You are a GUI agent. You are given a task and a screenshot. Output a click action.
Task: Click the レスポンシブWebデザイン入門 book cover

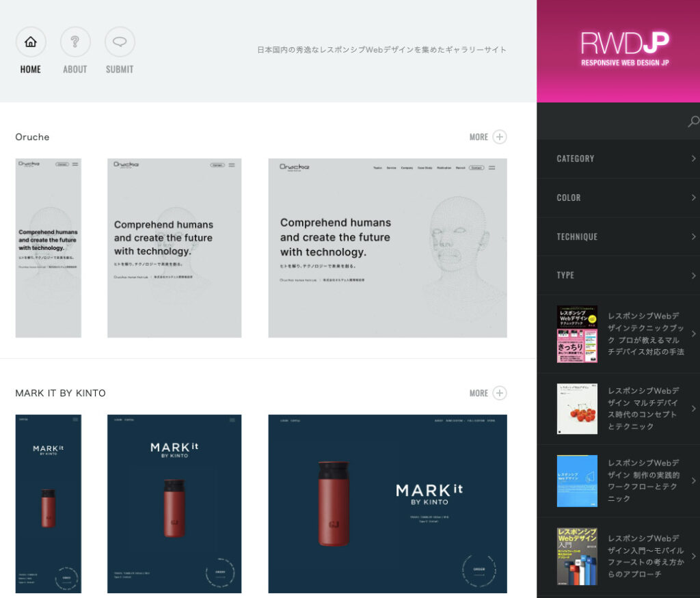pos(577,556)
